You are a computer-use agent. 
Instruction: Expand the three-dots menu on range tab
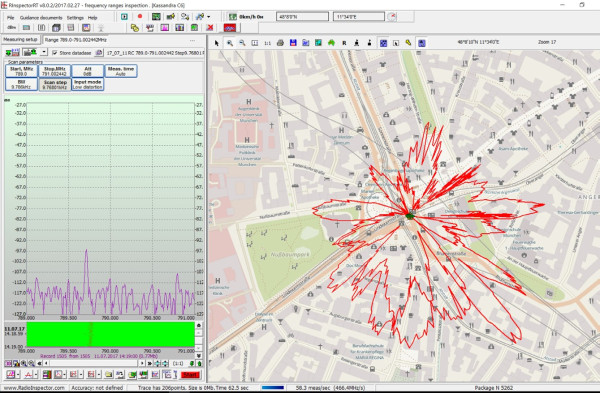pyautogui.click(x=192, y=40)
